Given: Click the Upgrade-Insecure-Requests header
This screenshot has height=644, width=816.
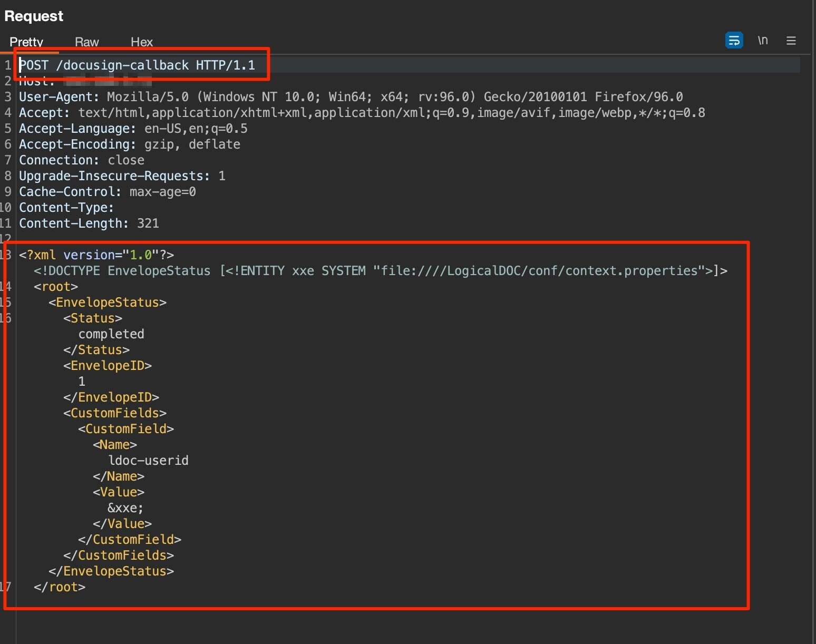Looking at the screenshot, I should click(x=122, y=176).
